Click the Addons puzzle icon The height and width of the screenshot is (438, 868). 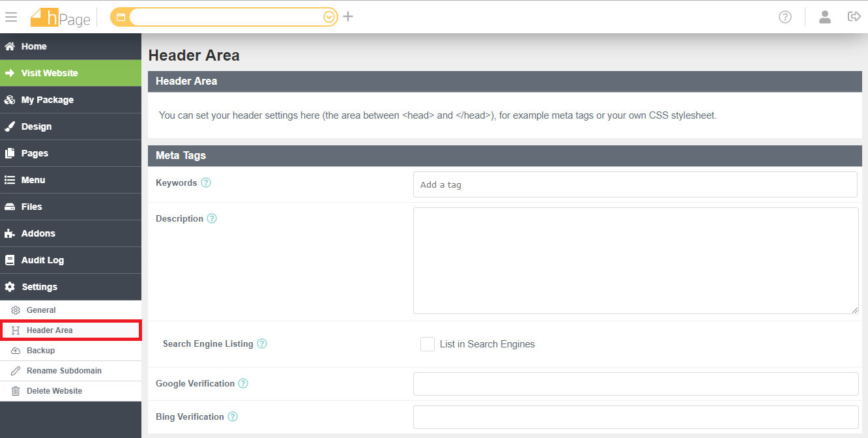(10, 233)
